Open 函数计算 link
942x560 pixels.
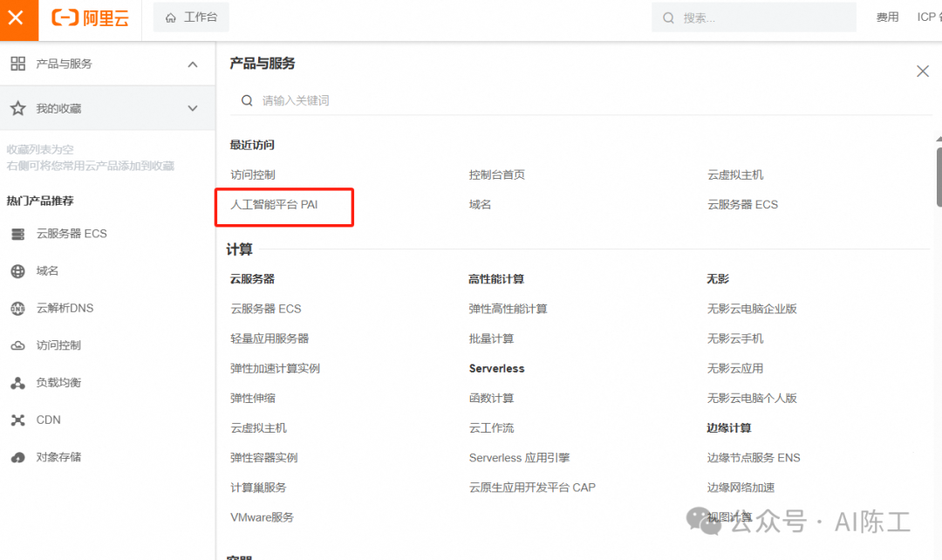[491, 399]
